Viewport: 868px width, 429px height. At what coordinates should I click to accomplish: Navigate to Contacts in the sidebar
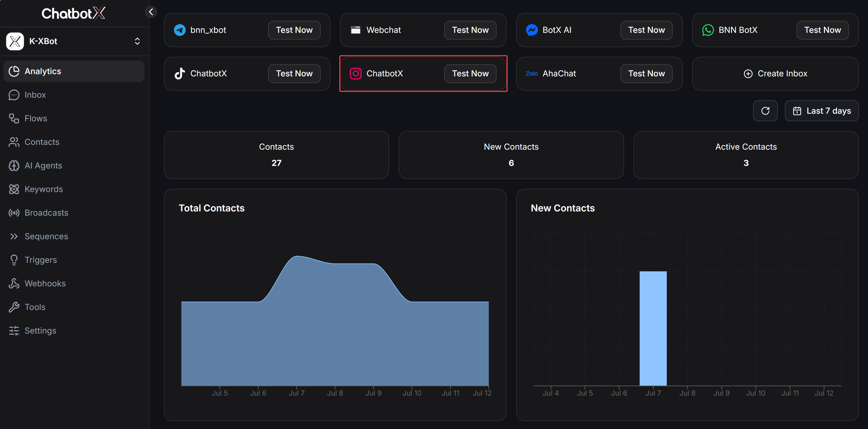(74, 142)
